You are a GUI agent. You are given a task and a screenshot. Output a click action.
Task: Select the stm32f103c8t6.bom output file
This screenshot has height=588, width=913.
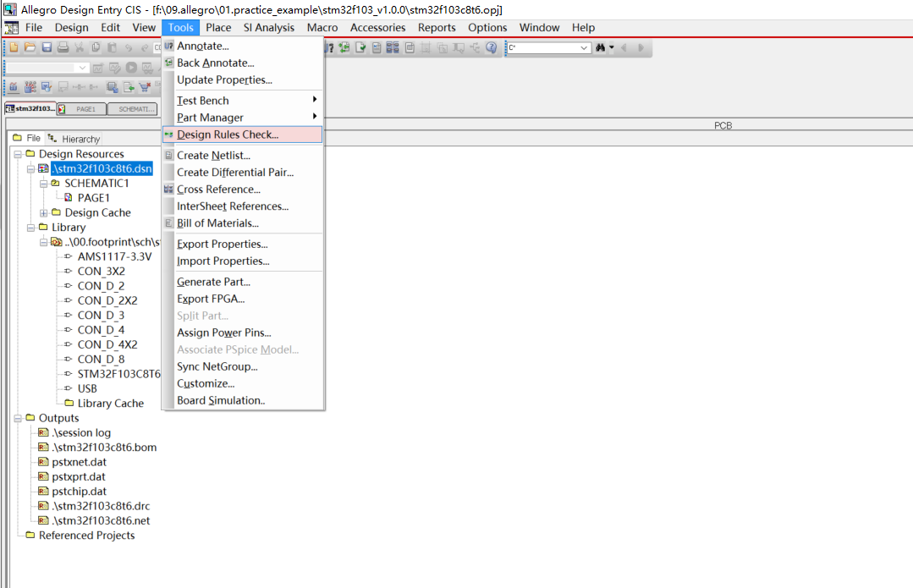point(104,448)
